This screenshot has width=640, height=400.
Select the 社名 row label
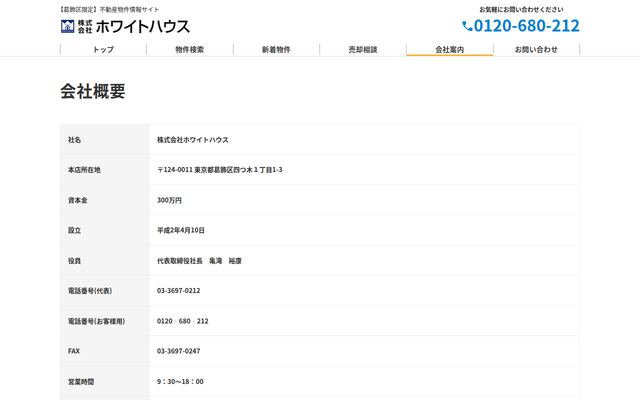74,140
